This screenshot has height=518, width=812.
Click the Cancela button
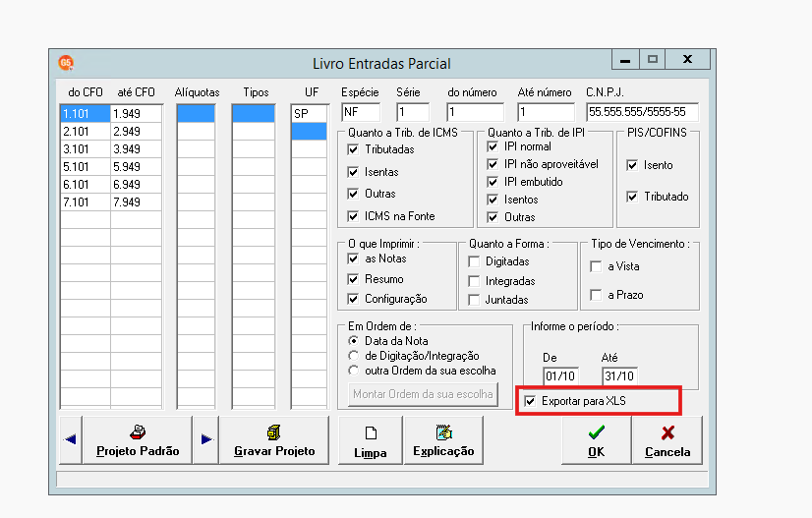coord(667,439)
